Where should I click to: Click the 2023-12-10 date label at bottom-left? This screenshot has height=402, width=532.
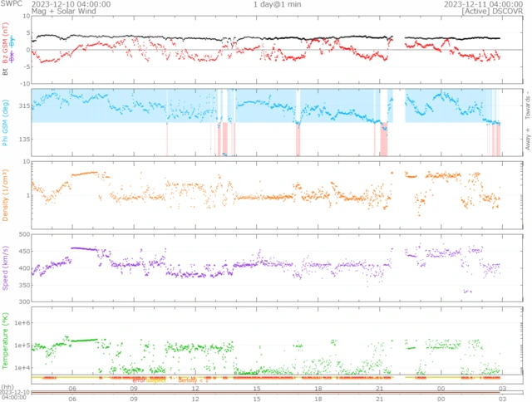tap(15, 391)
